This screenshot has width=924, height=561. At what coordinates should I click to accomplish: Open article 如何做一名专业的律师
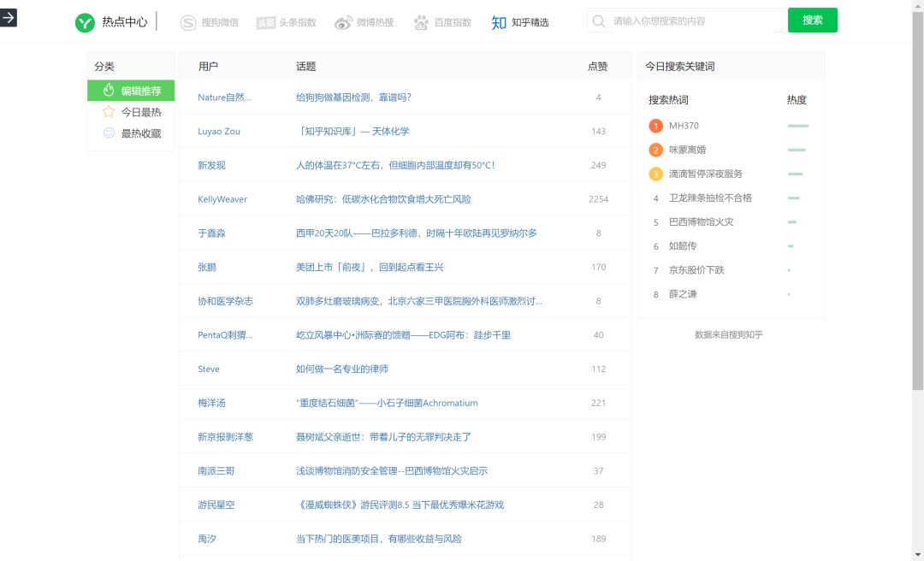341,369
